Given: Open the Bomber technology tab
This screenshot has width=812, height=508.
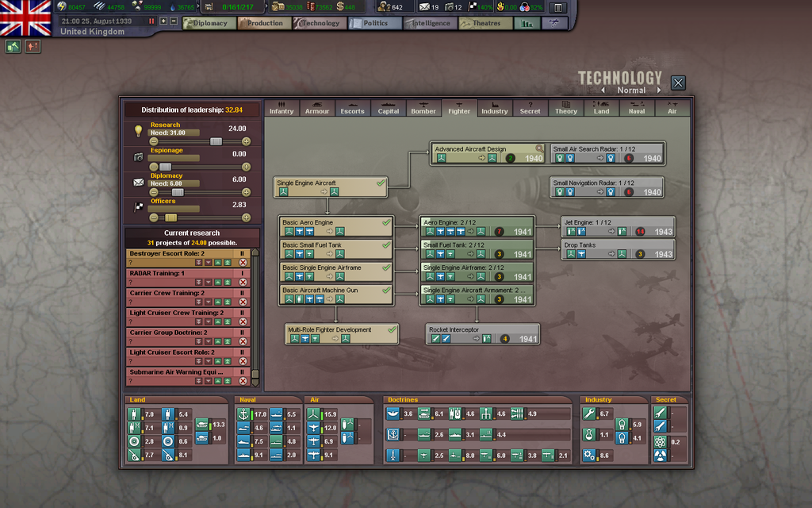Looking at the screenshot, I should coord(423,108).
